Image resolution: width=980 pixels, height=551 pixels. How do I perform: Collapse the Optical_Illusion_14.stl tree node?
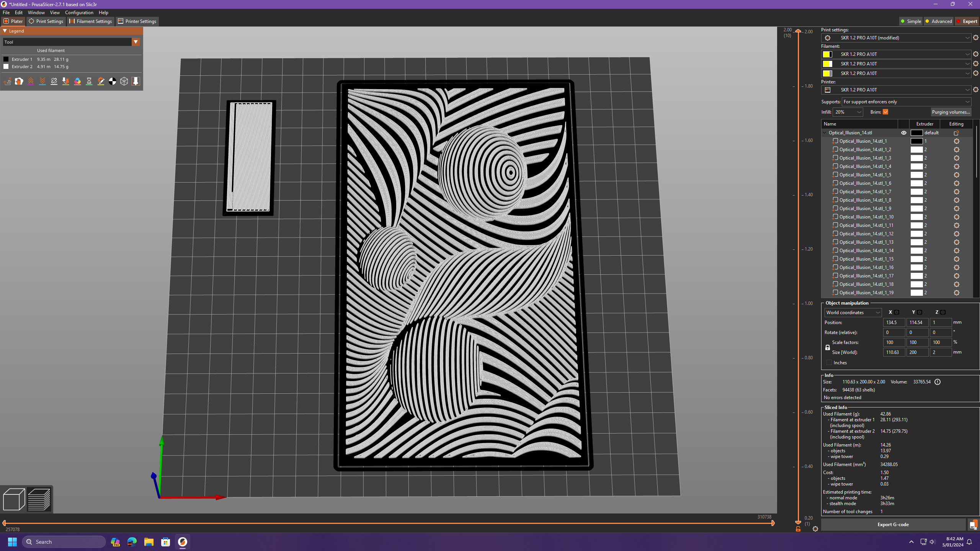click(x=825, y=133)
